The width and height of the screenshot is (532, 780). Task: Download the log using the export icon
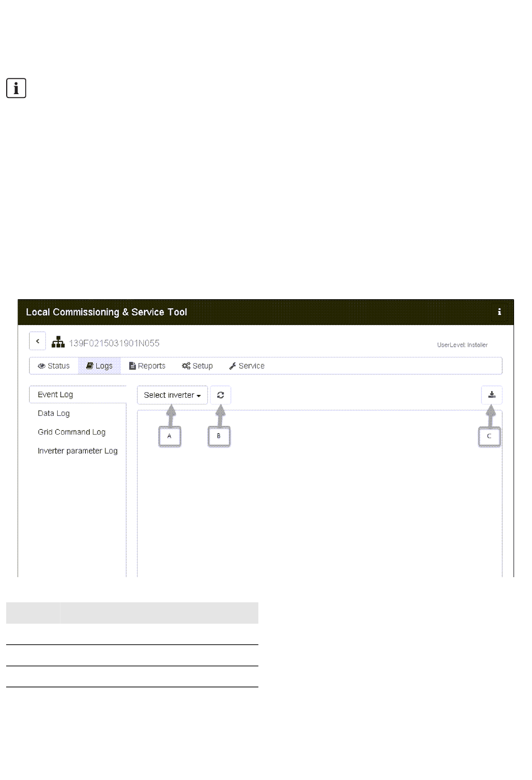click(x=492, y=395)
